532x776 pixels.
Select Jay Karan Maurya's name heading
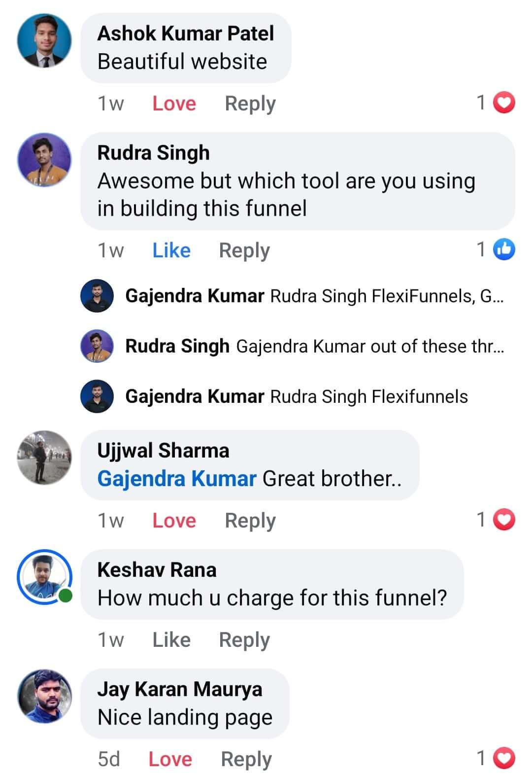click(180, 689)
